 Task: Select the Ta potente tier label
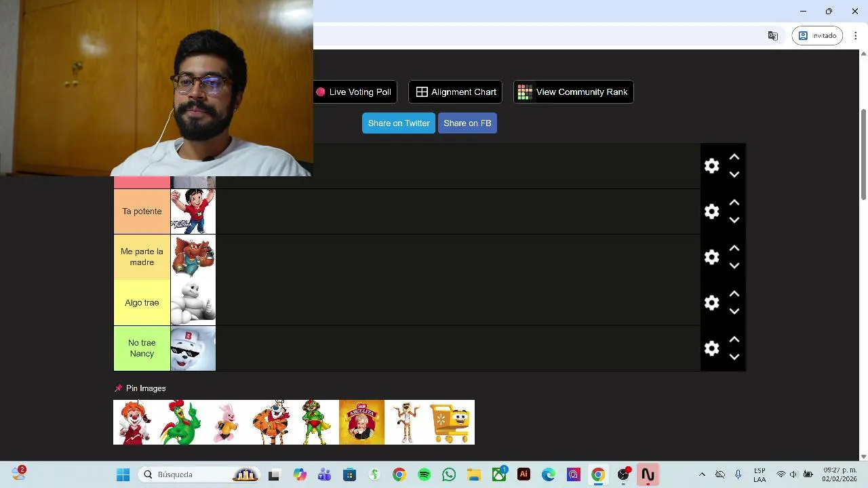142,211
